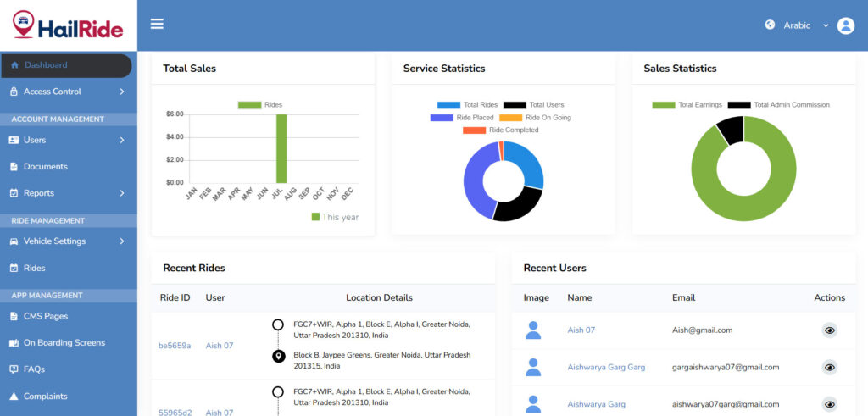Open the user profile avatar icon
The image size is (868, 416).
845,25
